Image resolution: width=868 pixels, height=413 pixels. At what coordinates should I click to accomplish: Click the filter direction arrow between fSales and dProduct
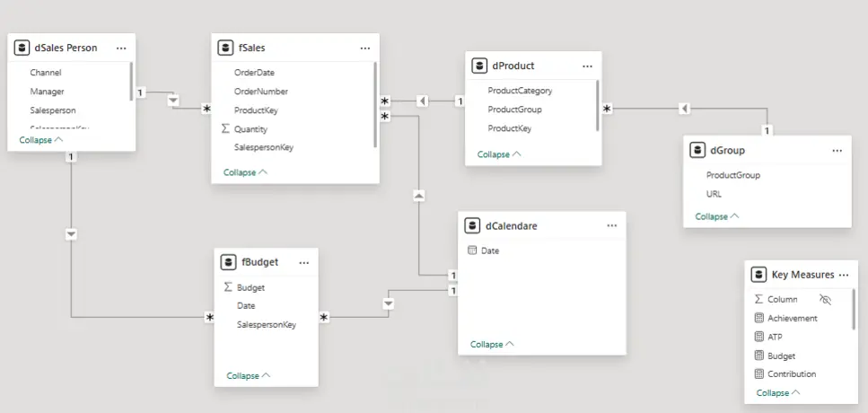(422, 101)
